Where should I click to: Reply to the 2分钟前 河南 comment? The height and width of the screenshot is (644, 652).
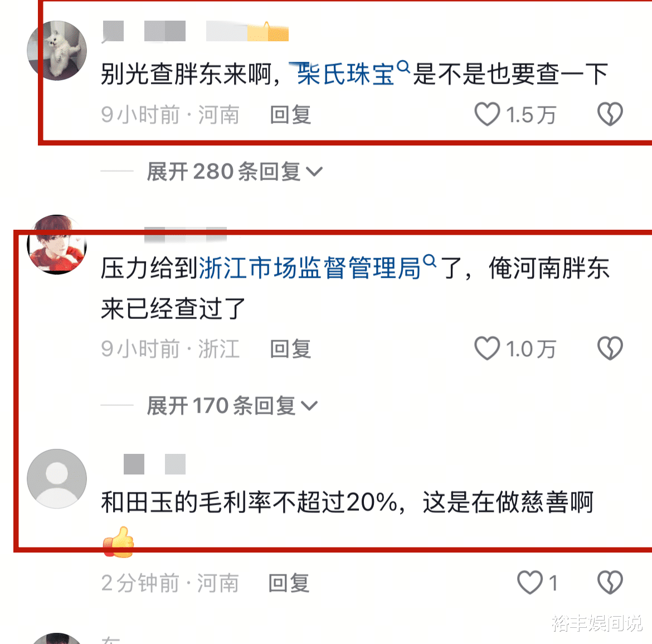pyautogui.click(x=289, y=583)
